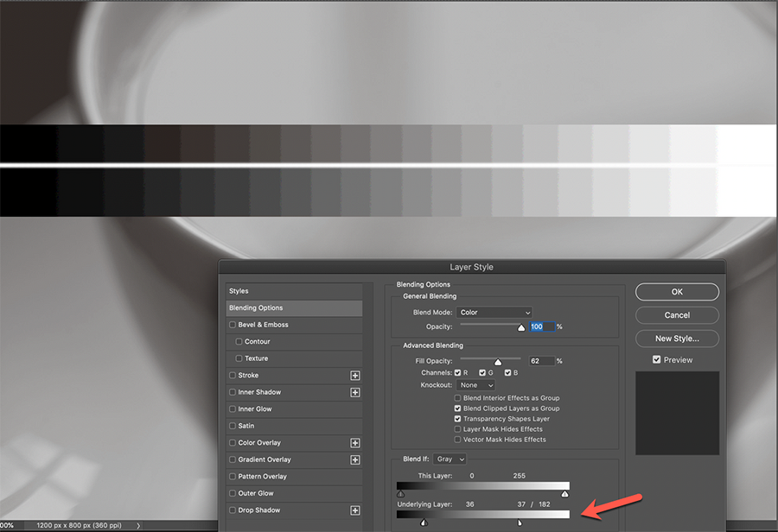Open Bevel & Emboss settings
The height and width of the screenshot is (532, 778).
click(263, 325)
